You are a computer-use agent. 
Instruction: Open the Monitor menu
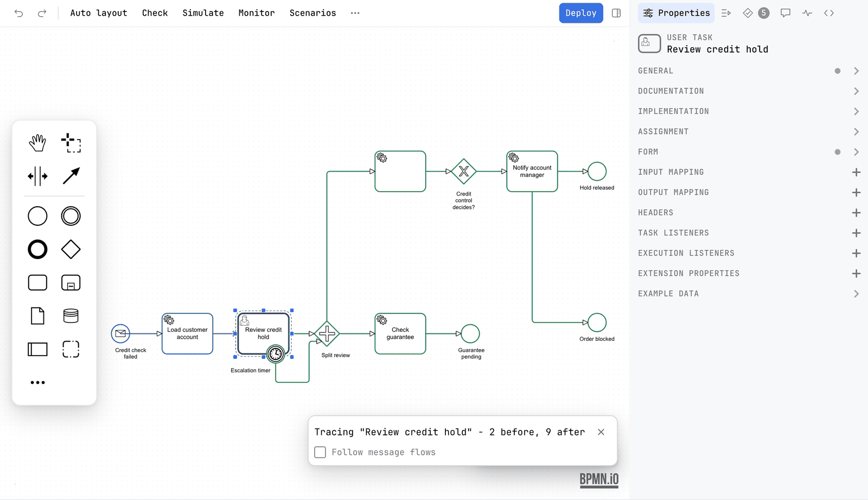point(257,13)
